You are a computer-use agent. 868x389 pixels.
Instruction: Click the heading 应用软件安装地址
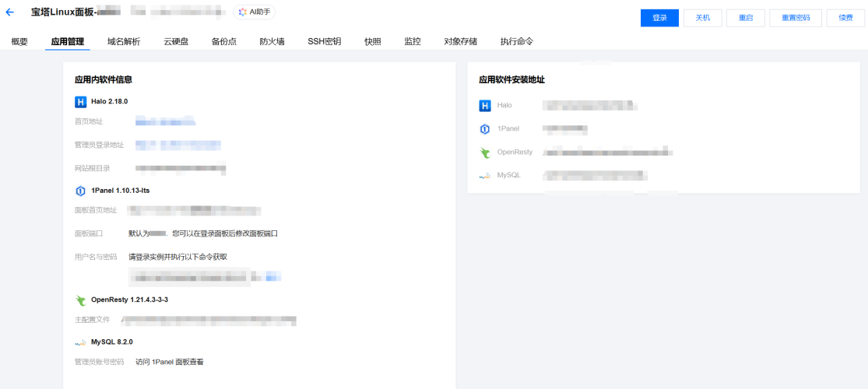pyautogui.click(x=511, y=79)
